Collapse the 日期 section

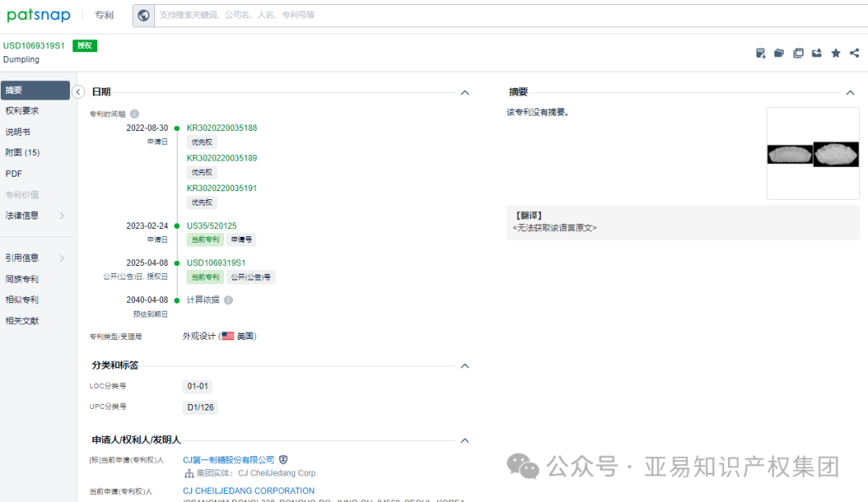(465, 92)
